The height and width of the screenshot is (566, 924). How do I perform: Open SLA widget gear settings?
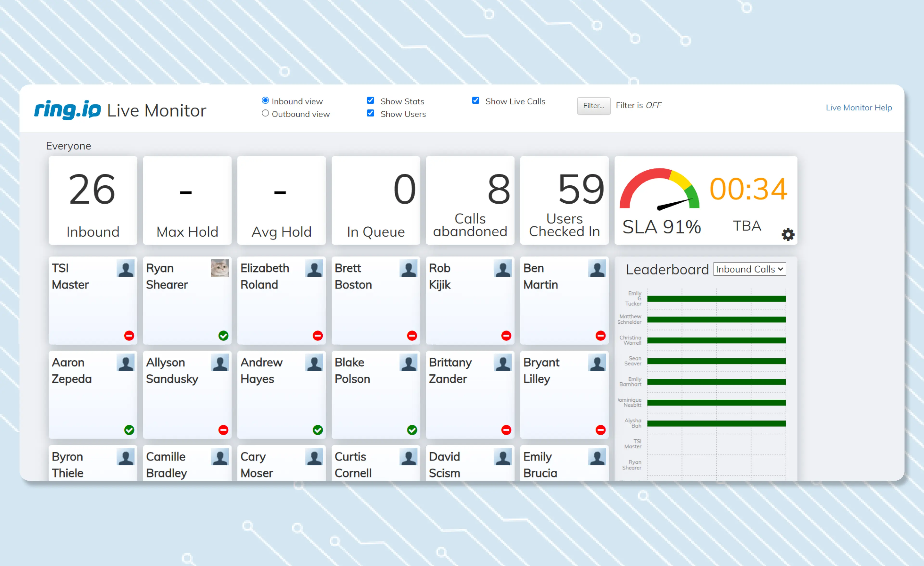788,234
